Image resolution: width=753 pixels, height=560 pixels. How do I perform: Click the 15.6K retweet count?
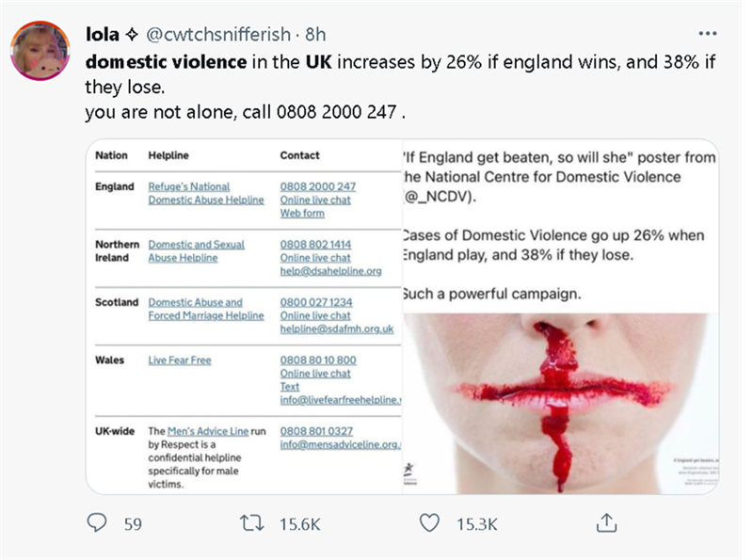click(300, 523)
